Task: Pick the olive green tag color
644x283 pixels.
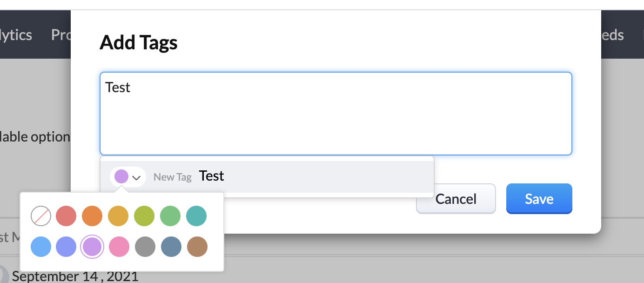Action: click(x=144, y=216)
